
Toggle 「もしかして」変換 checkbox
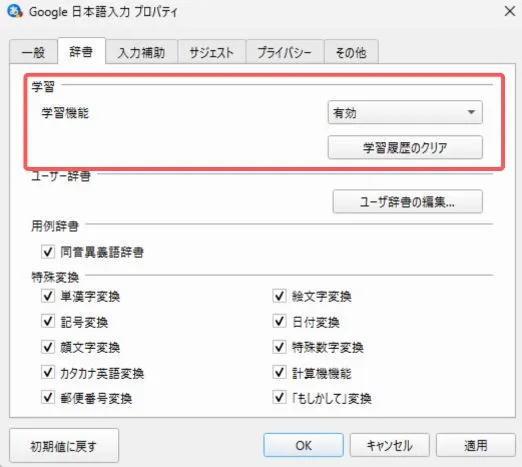pyautogui.click(x=279, y=397)
